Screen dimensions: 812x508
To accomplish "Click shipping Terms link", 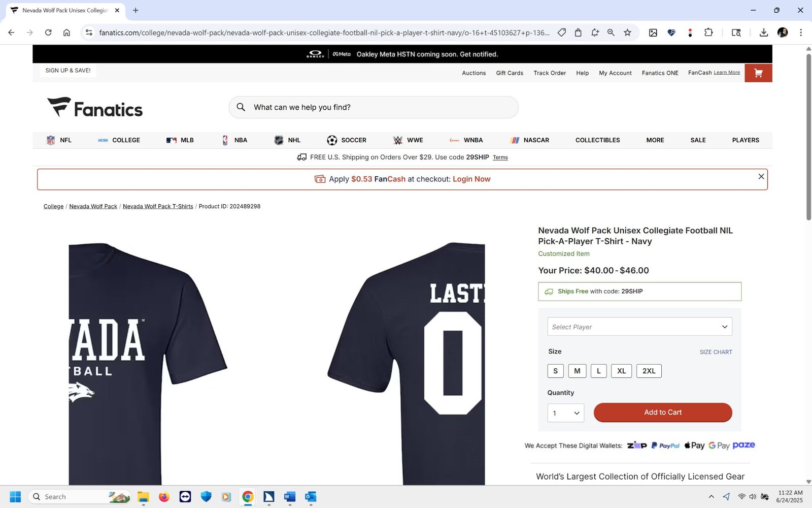I will pyautogui.click(x=500, y=157).
